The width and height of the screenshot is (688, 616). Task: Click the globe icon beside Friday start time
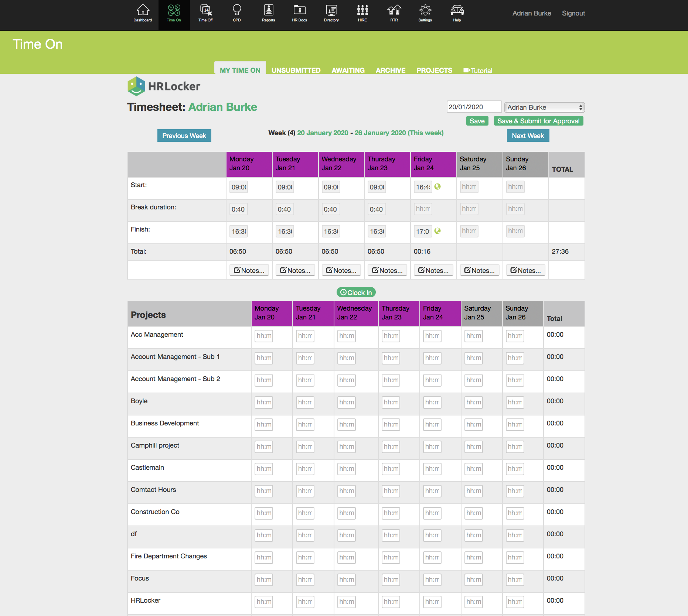[437, 186]
